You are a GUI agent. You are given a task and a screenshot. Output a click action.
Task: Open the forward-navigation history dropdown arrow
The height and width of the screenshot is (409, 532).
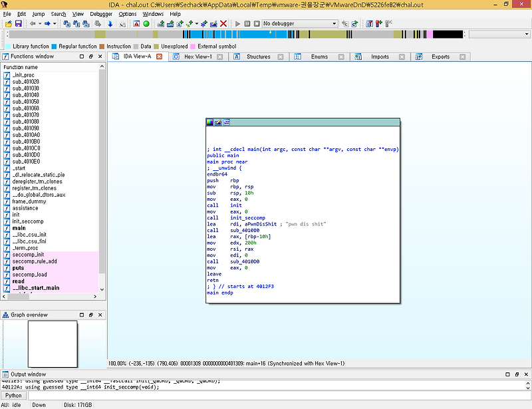[x=55, y=24]
